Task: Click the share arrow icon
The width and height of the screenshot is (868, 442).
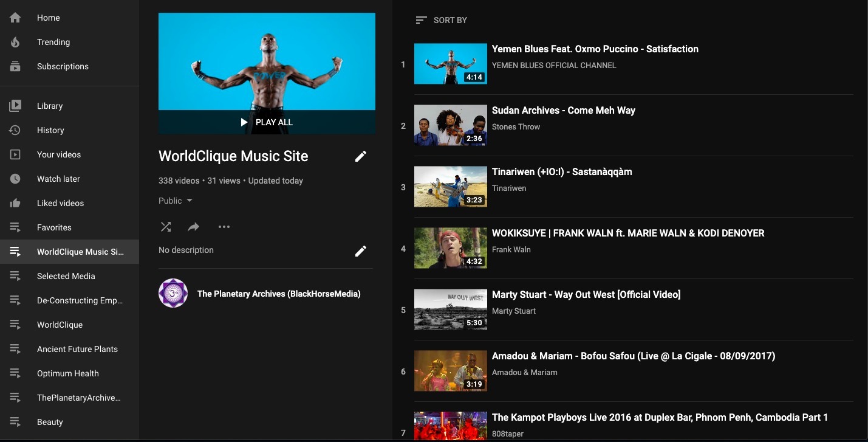Action: 194,227
